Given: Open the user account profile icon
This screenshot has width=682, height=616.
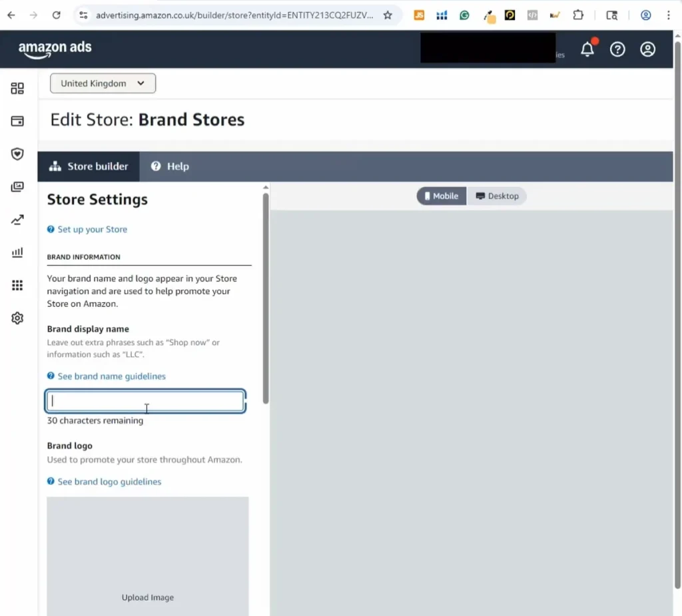Looking at the screenshot, I should (x=647, y=49).
